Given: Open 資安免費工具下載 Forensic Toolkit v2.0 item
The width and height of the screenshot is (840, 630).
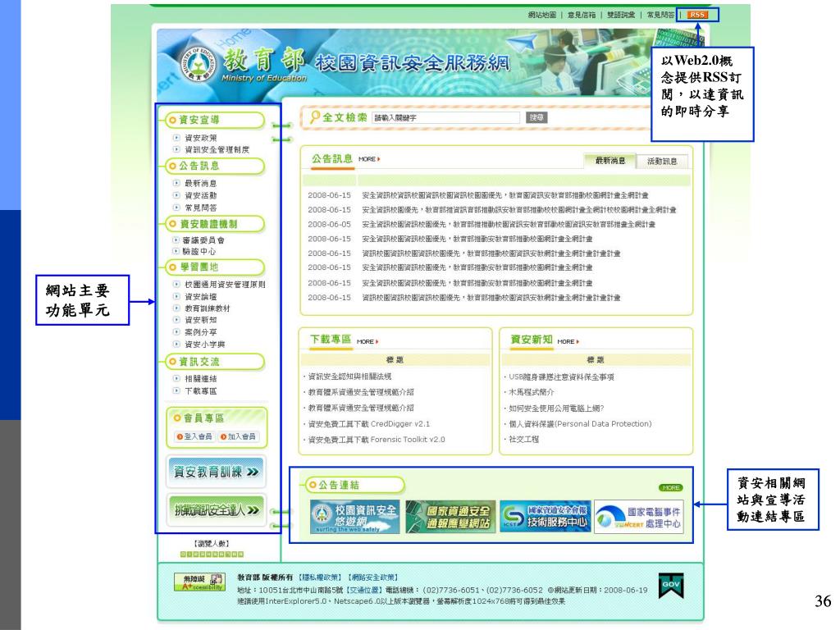Looking at the screenshot, I should (x=376, y=440).
